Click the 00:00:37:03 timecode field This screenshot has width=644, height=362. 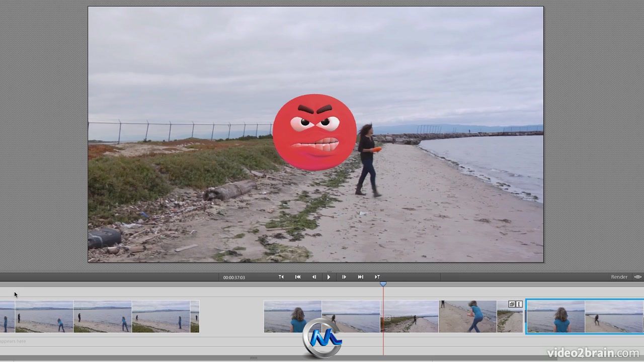coord(234,278)
